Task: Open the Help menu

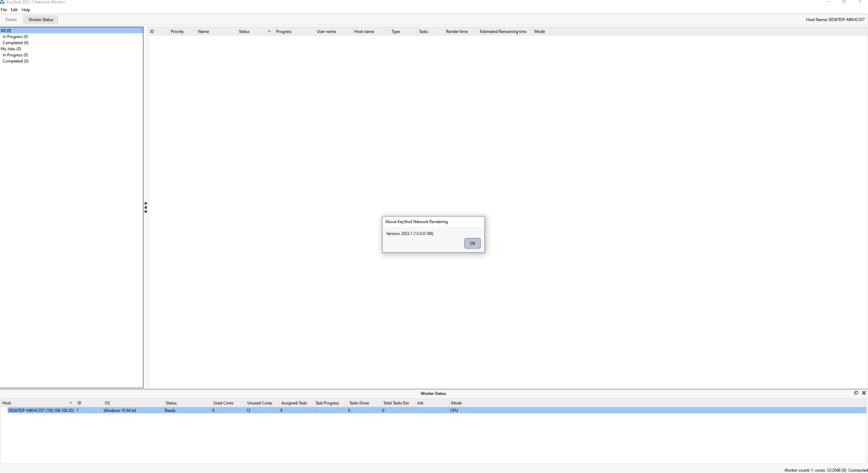Action: tap(26, 10)
